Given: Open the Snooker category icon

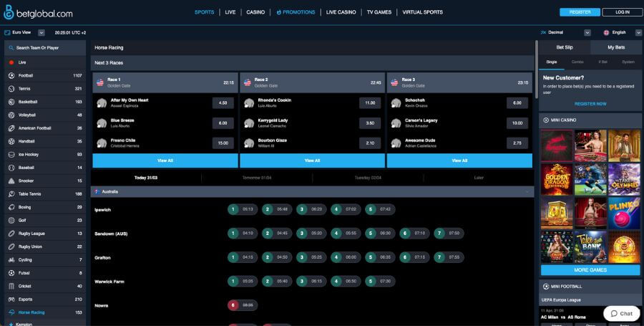Looking at the screenshot, I should pyautogui.click(x=11, y=181).
